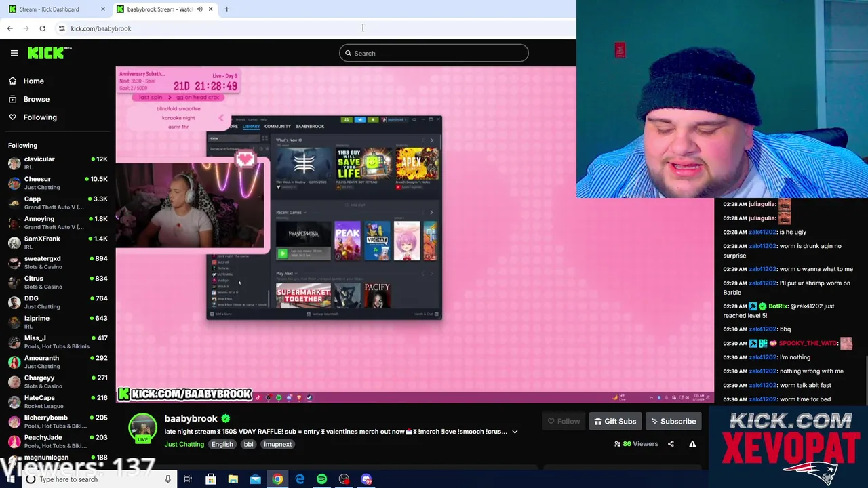Select the Annoying channel in the sidebar
Image resolution: width=868 pixels, height=488 pixels.
tap(58, 222)
